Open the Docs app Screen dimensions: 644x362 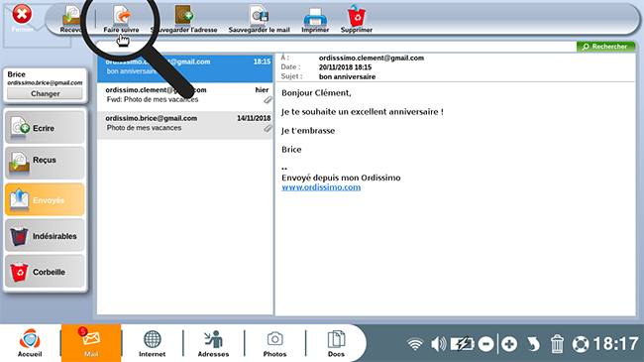point(336,343)
